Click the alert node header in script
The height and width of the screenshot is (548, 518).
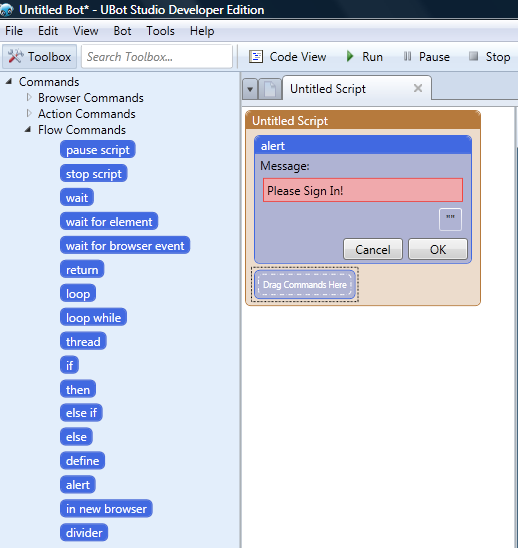(363, 145)
